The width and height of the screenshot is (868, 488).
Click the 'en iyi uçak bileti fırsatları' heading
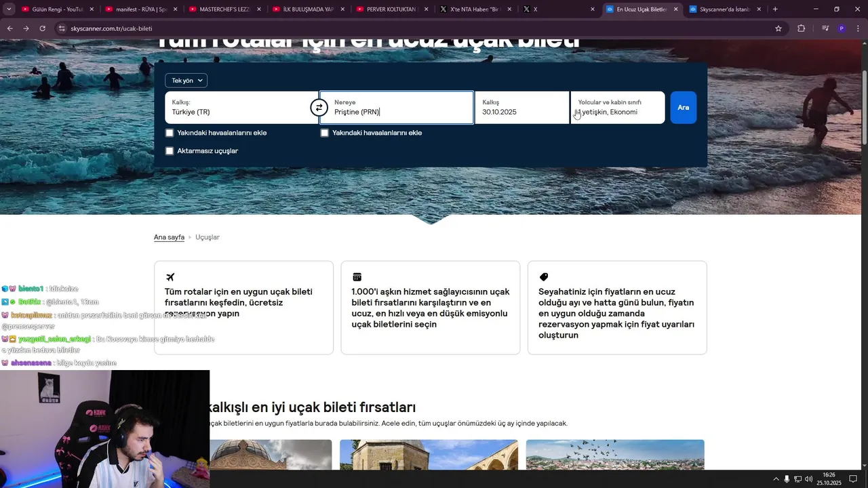313,407
